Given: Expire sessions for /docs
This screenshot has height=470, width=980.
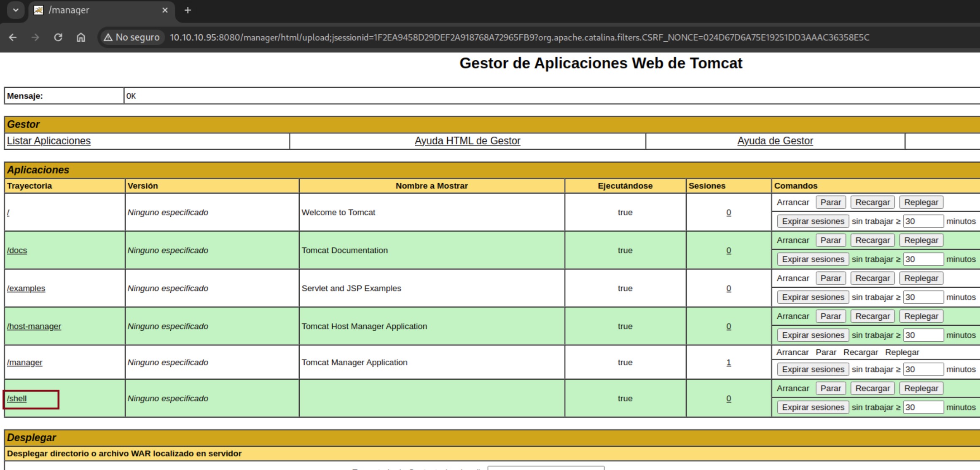Looking at the screenshot, I should point(813,259).
